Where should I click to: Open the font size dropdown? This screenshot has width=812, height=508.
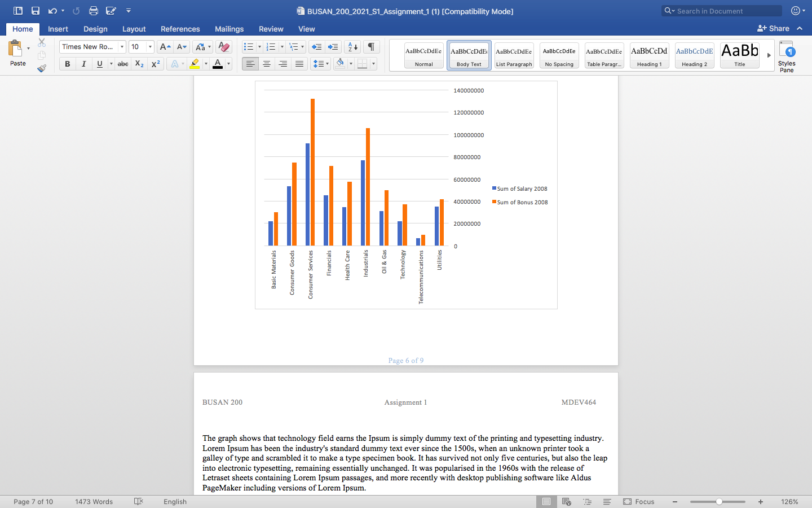(150, 47)
